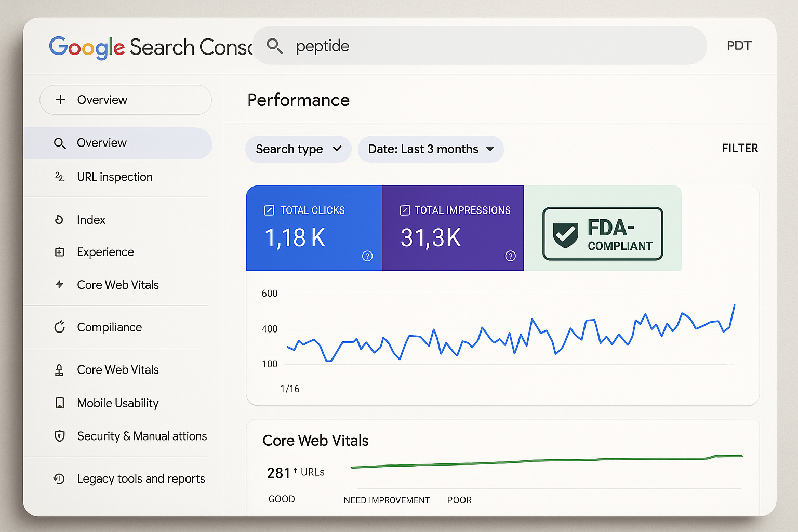
Task: Collapse the search type chevron arrow
Action: pos(336,149)
